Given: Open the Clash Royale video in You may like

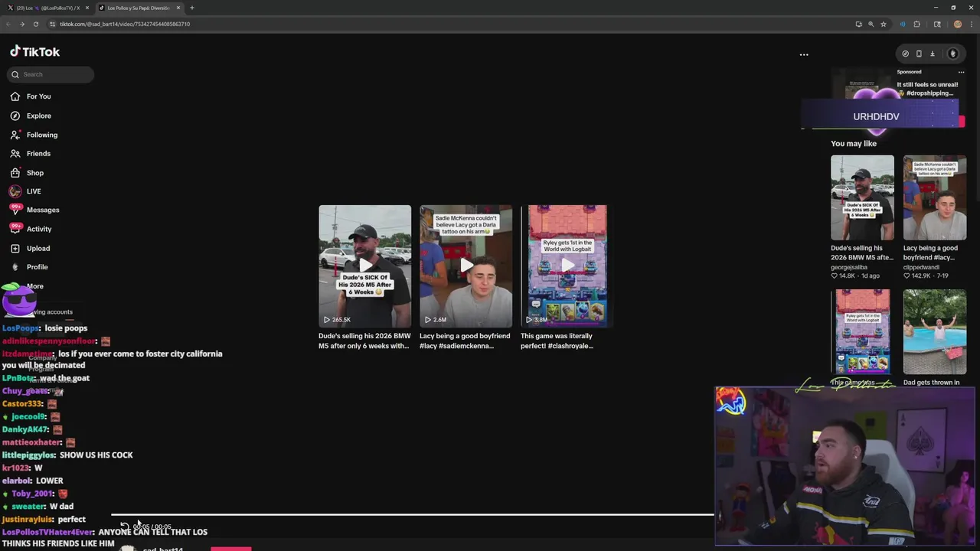Looking at the screenshot, I should pos(862,331).
